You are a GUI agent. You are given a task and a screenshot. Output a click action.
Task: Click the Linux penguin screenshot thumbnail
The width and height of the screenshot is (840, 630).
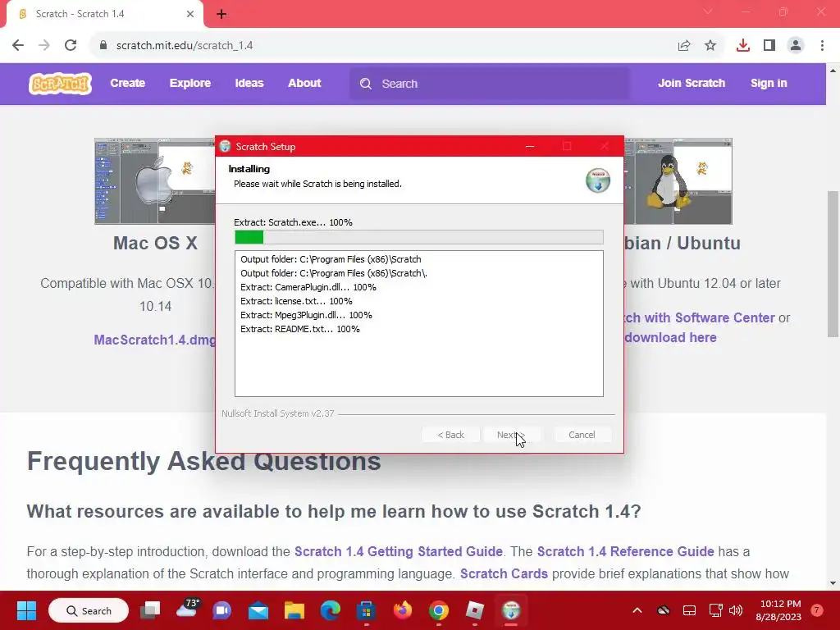coord(678,181)
